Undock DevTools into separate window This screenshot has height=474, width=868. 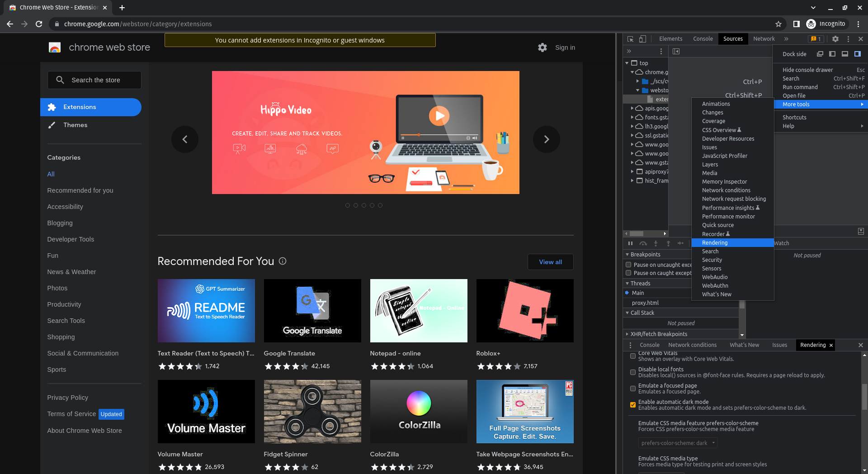[x=820, y=54]
